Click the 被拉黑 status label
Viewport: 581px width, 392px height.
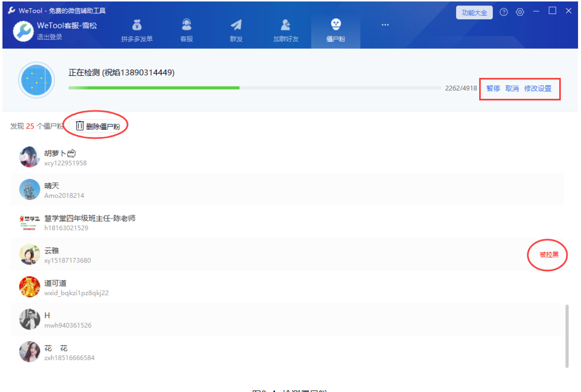coord(549,255)
